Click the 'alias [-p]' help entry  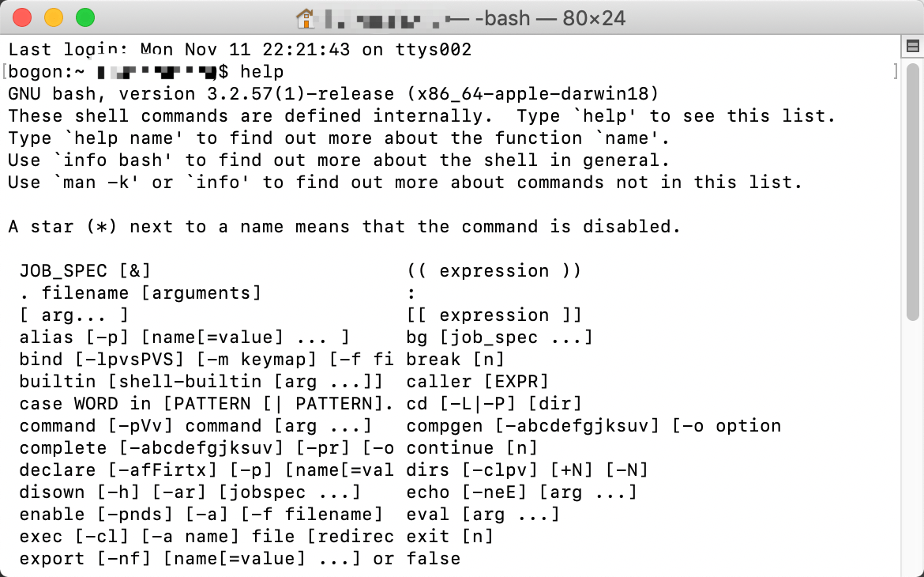[x=73, y=338]
